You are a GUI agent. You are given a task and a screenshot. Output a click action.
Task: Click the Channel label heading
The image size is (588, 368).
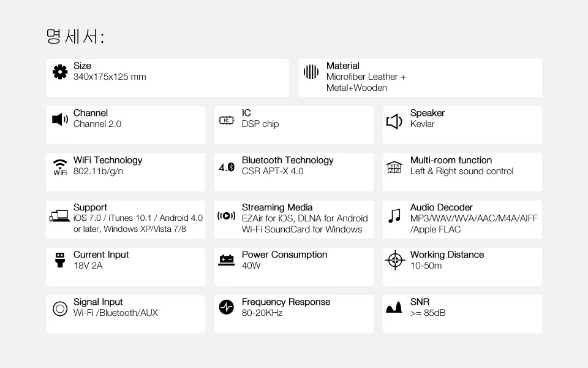[x=91, y=113]
